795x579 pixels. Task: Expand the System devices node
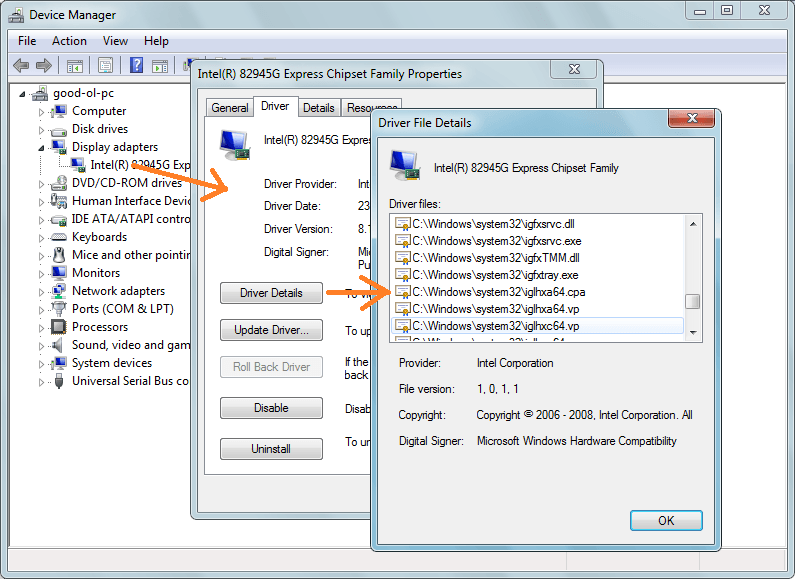(x=42, y=363)
